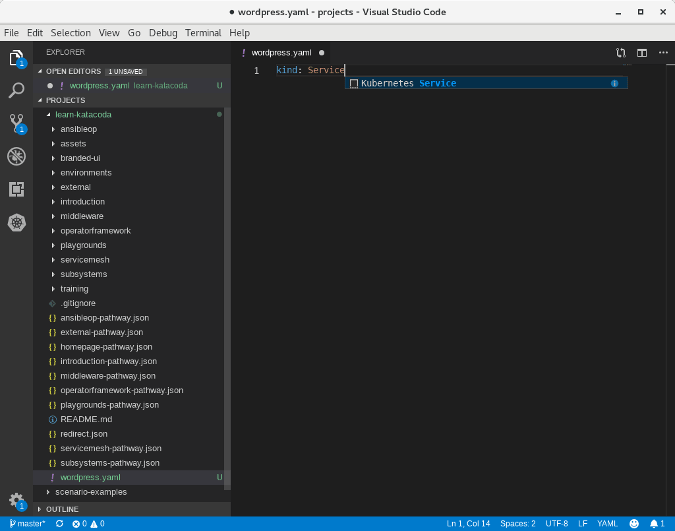Viewport: 675px width, 531px height.
Task: Collapse the learn-katacoda folder
Action: [84, 114]
